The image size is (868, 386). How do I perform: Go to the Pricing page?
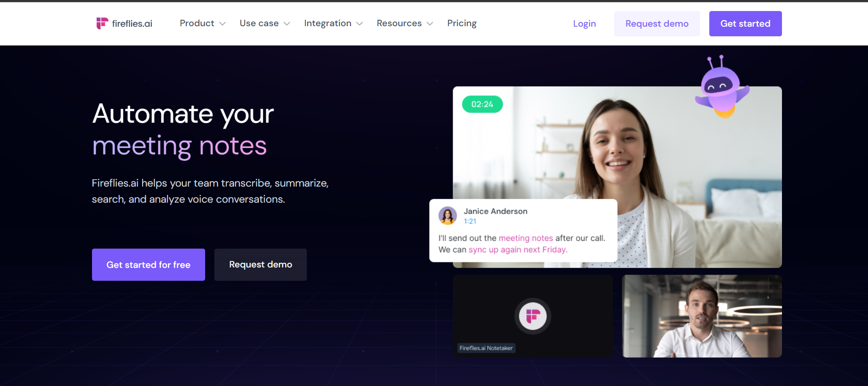(462, 23)
